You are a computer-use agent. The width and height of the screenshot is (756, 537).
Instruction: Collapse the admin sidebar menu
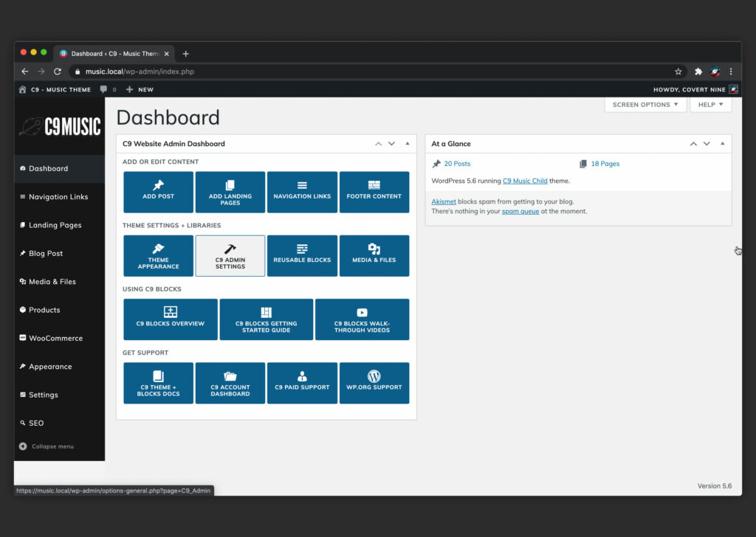click(x=52, y=446)
